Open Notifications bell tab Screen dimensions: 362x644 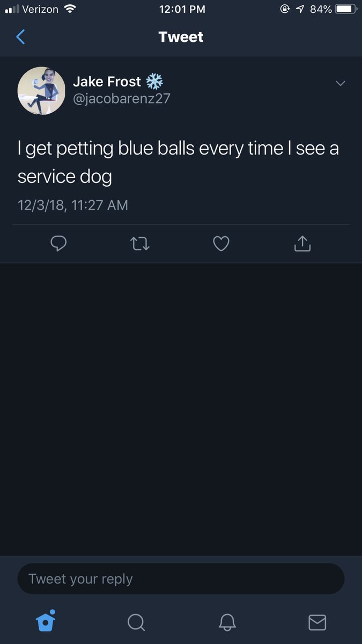pyautogui.click(x=227, y=622)
